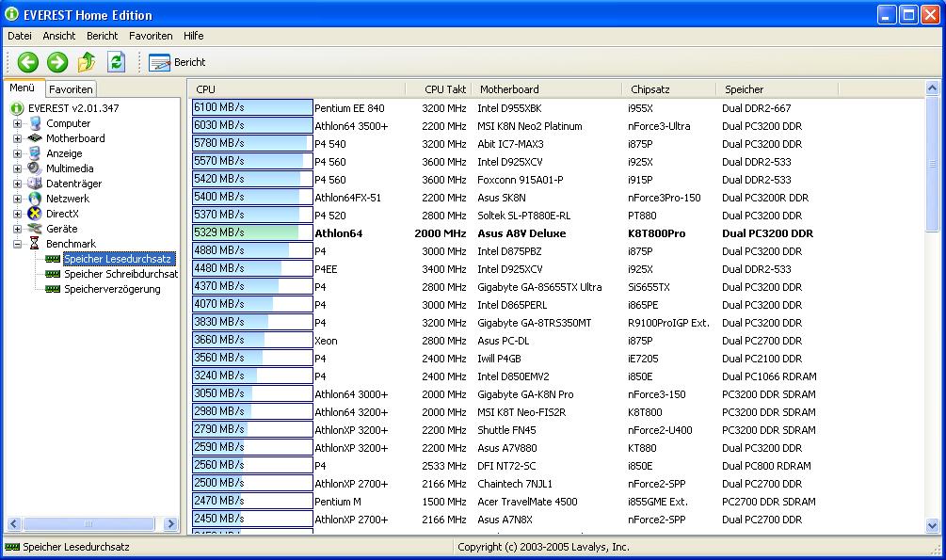Select the Netzwerk globe icon
The height and width of the screenshot is (560, 946).
pyautogui.click(x=35, y=199)
